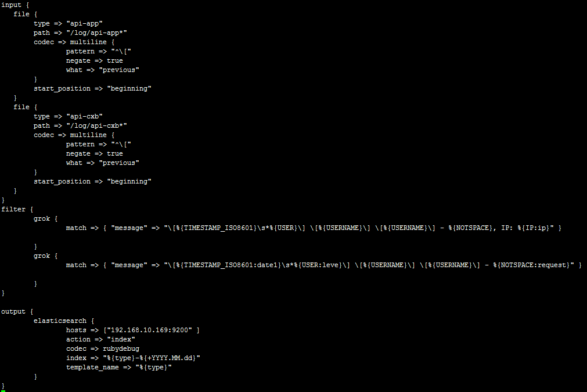Click the word "input" on first line

click(x=11, y=5)
